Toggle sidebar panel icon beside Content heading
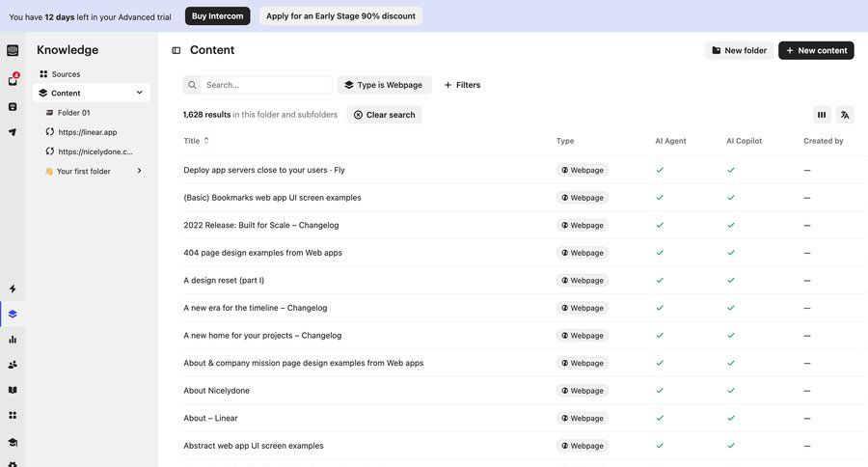Viewport: 868px width, 467px height. [176, 50]
